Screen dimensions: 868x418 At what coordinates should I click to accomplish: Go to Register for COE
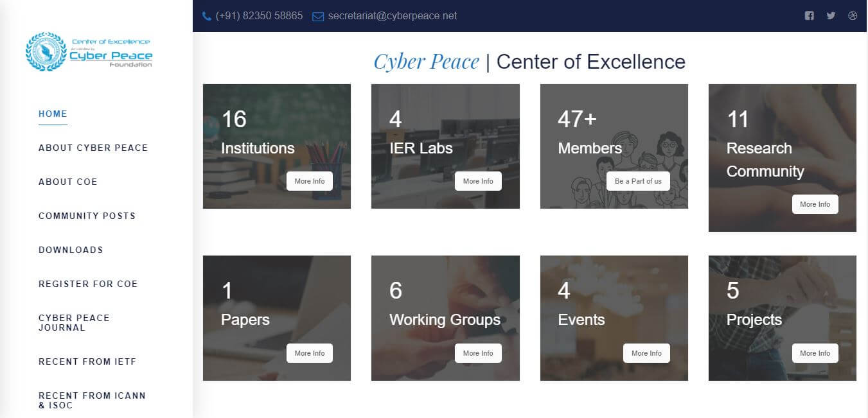pos(88,284)
